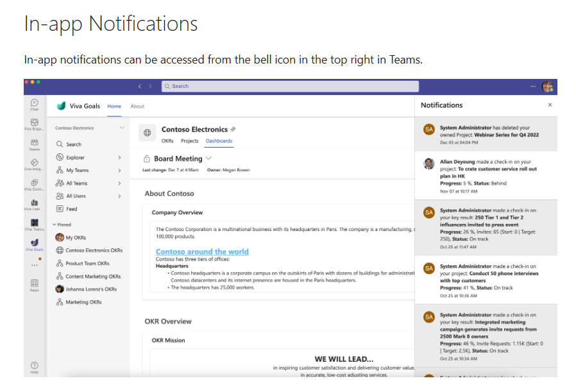Open the Contoso around the world link

202,251
